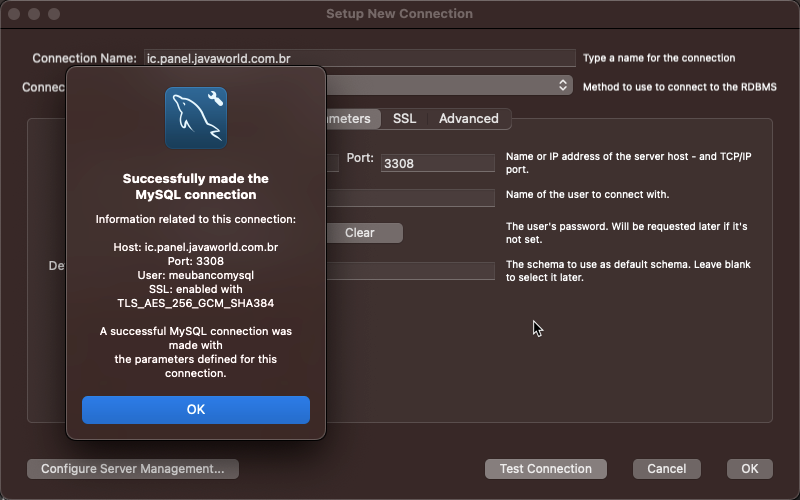This screenshot has height=500, width=800.
Task: Click the Host line in the success dialog
Action: click(x=196, y=247)
